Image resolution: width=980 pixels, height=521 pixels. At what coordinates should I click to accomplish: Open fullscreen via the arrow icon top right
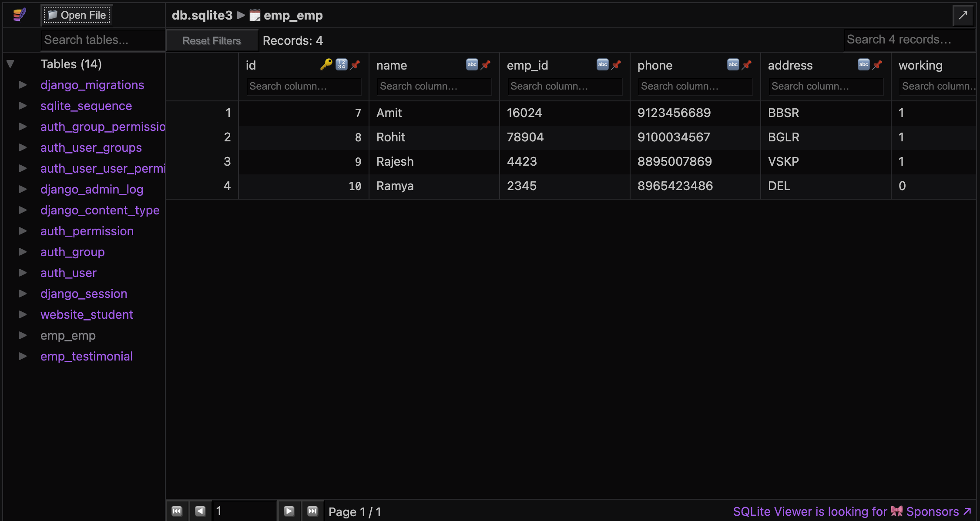[963, 15]
